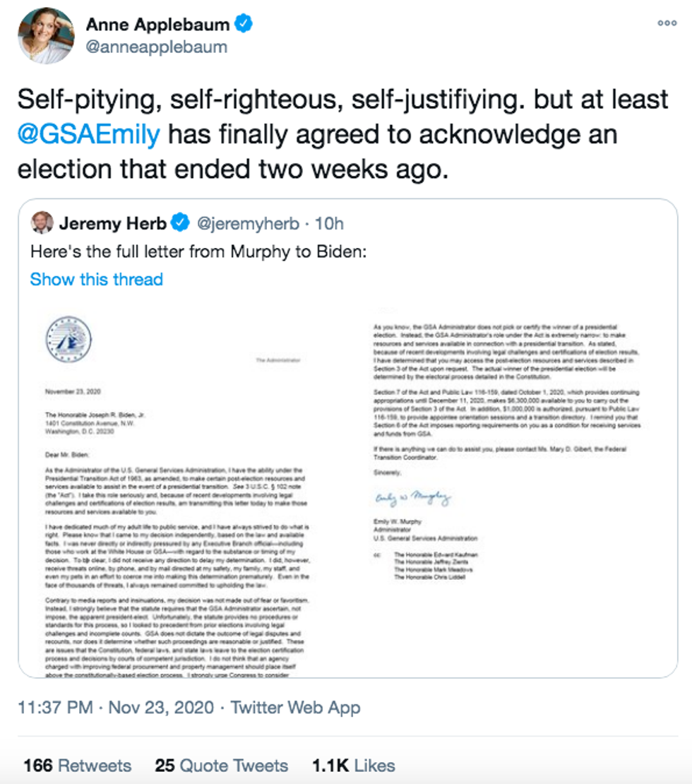Open the tweet's three-dot more menu
Viewport: 692px width, 784px height.
[x=667, y=23]
